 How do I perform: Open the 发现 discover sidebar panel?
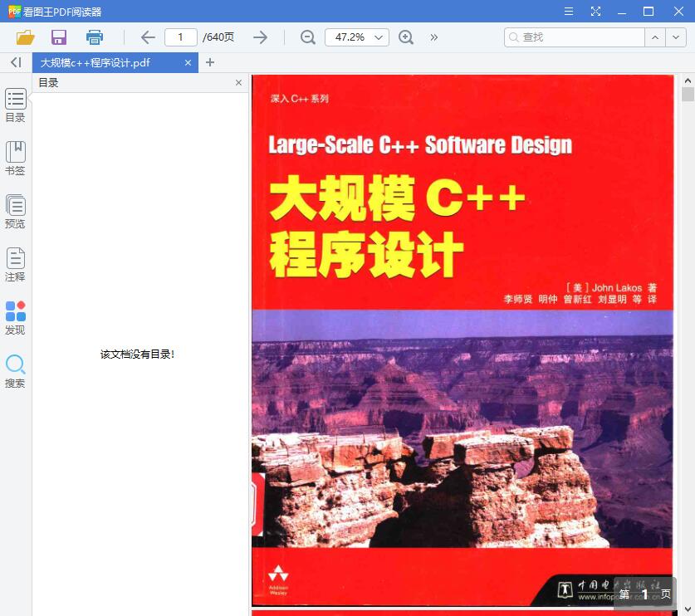click(x=16, y=318)
